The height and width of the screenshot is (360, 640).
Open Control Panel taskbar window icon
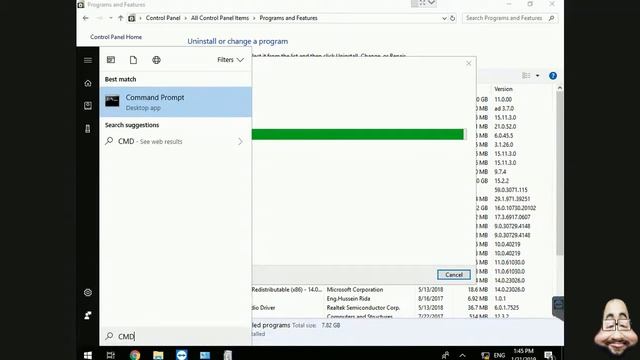coord(205,355)
